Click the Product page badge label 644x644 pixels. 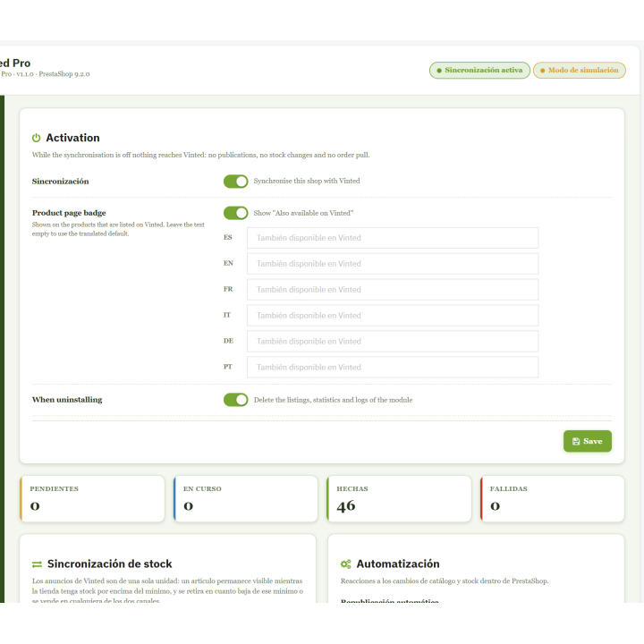pos(69,213)
